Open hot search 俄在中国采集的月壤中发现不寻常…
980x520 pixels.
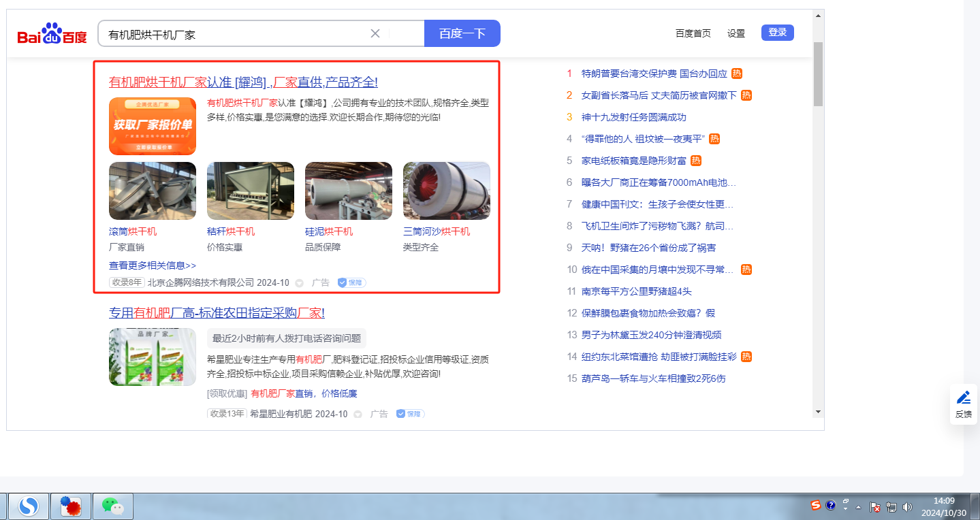659,270
